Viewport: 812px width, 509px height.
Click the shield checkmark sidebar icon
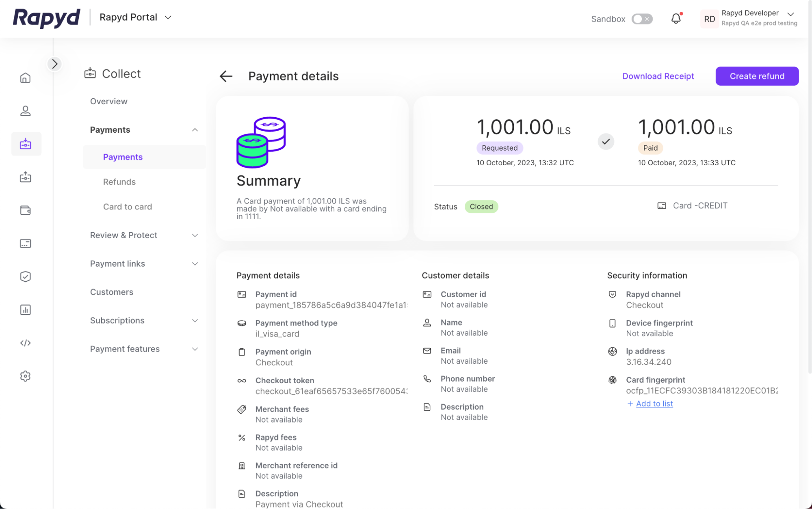25,276
